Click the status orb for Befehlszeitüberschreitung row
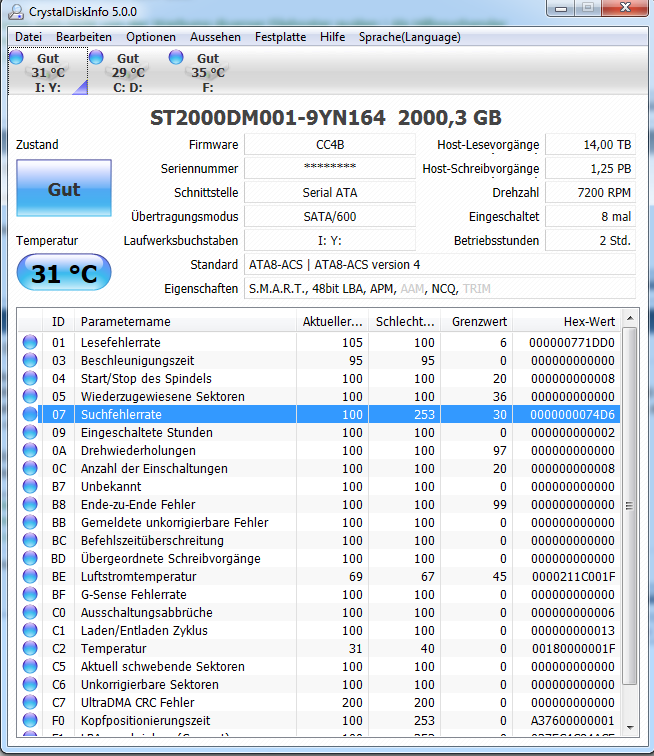 (30, 540)
